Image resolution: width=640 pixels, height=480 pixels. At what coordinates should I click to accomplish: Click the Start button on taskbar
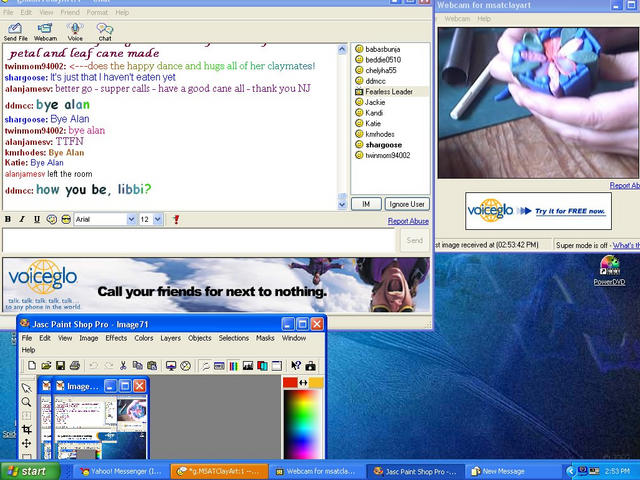(30, 471)
